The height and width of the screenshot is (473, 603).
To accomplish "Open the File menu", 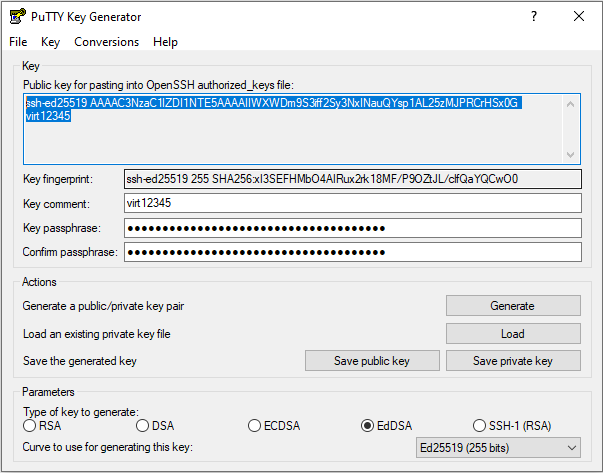I will [18, 42].
